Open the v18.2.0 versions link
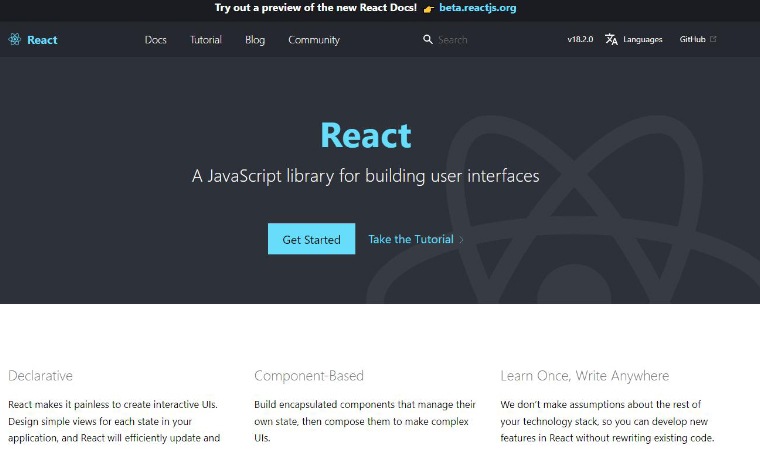 [x=580, y=39]
